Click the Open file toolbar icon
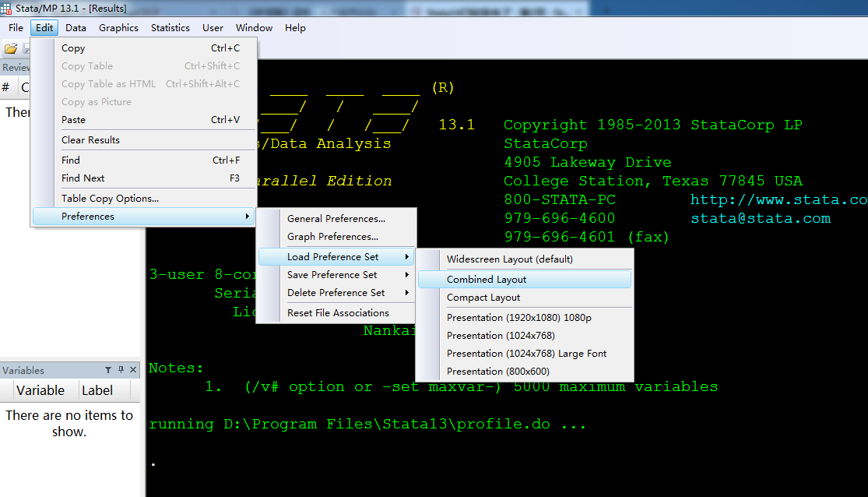 coord(10,48)
